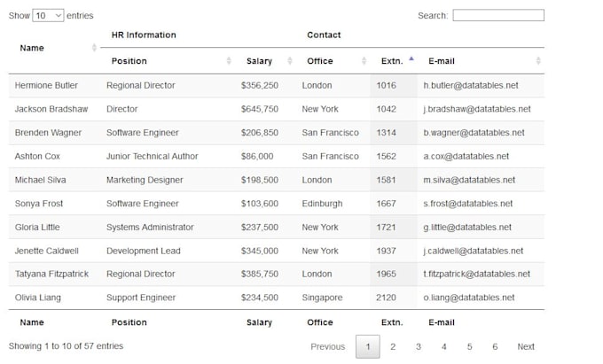The width and height of the screenshot is (603, 364).
Task: Sort by E-mail column arrow icon
Action: (x=538, y=60)
